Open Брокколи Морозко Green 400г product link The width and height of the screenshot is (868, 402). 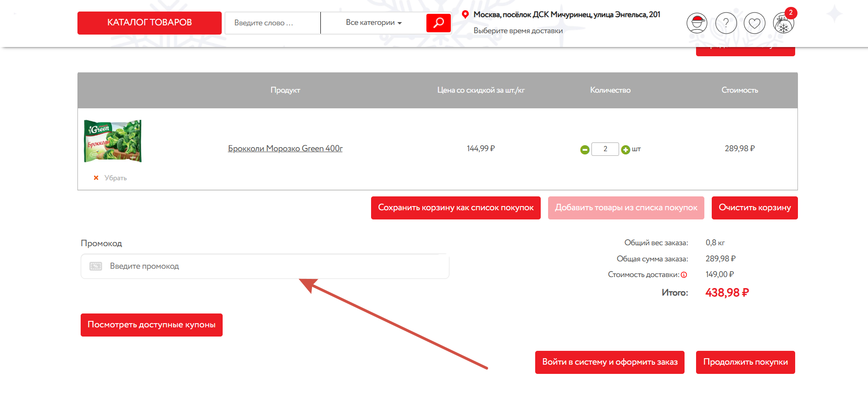(285, 148)
